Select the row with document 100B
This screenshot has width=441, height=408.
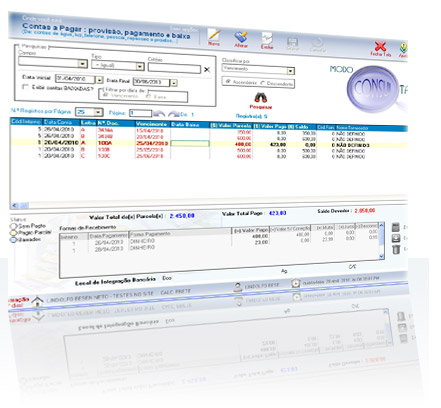(x=209, y=150)
